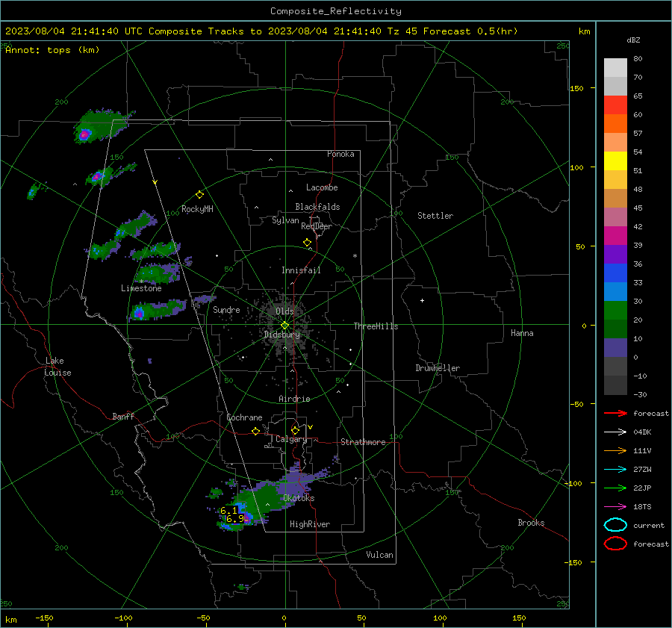Image resolution: width=672 pixels, height=628 pixels.
Task: Click the 'Forecast 0.5(hr)' header text
Action: [x=470, y=31]
